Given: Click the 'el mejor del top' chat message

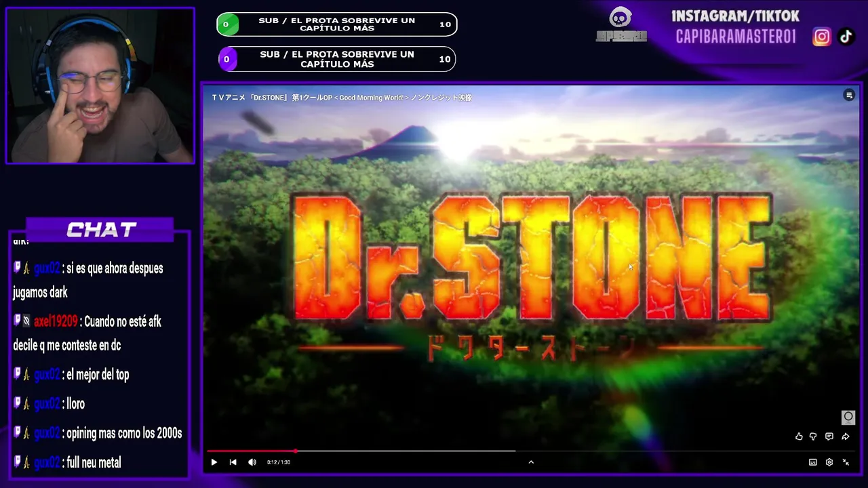Looking at the screenshot, I should [x=98, y=375].
